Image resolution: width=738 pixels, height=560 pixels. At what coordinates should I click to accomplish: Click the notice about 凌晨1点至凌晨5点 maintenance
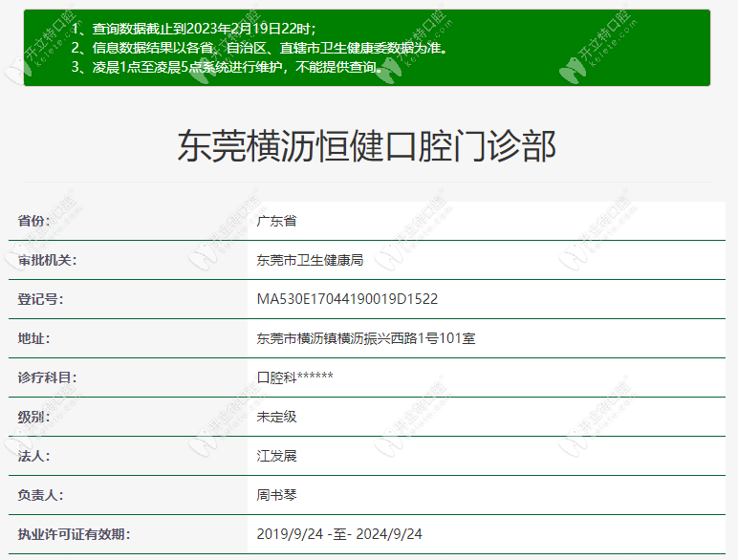[228, 67]
